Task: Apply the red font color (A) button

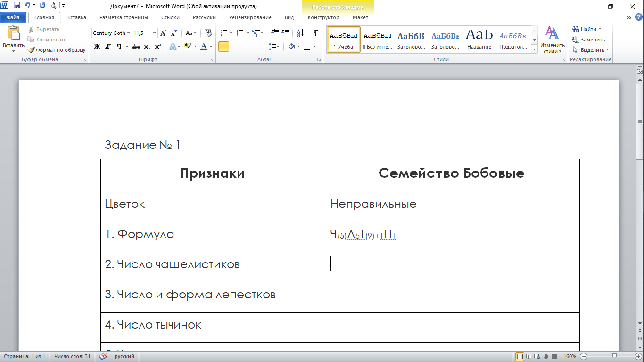Action: (204, 47)
